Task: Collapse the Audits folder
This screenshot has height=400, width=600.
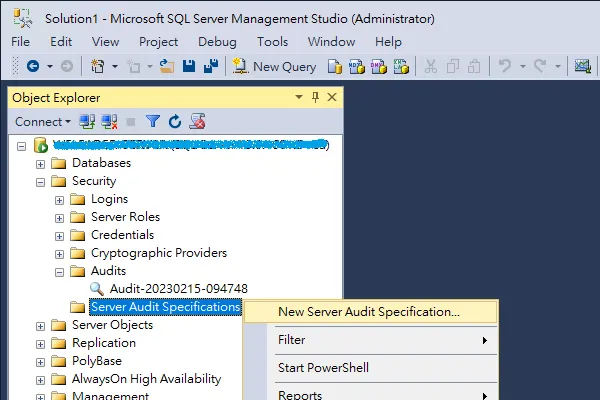Action: [59, 272]
